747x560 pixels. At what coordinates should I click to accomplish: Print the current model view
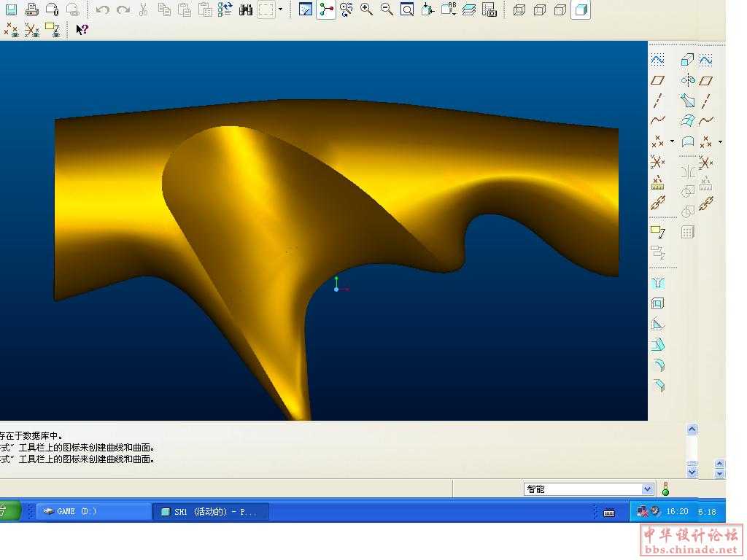coord(31,9)
